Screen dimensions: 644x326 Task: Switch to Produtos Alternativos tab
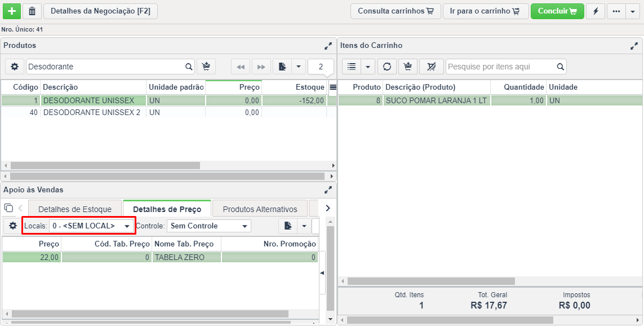point(260,209)
